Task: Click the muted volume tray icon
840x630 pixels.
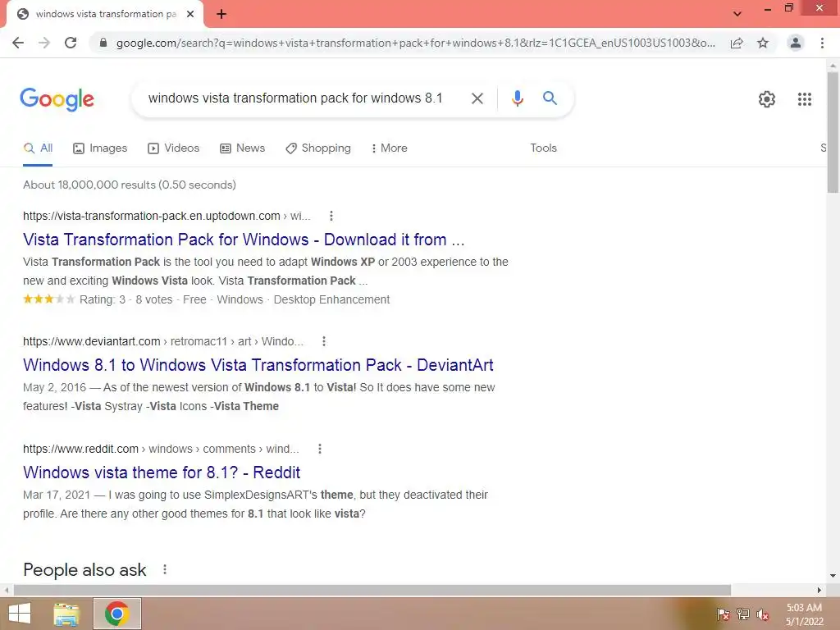Action: (x=762, y=614)
